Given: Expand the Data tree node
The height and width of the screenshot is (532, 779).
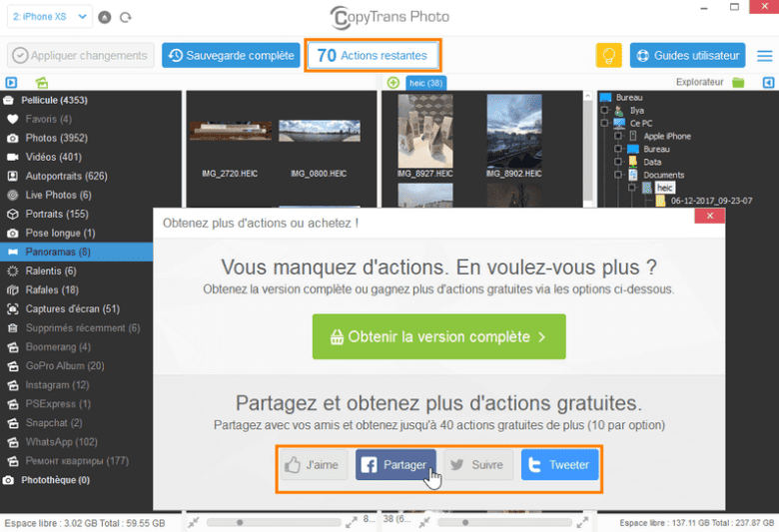Looking at the screenshot, I should 617,162.
